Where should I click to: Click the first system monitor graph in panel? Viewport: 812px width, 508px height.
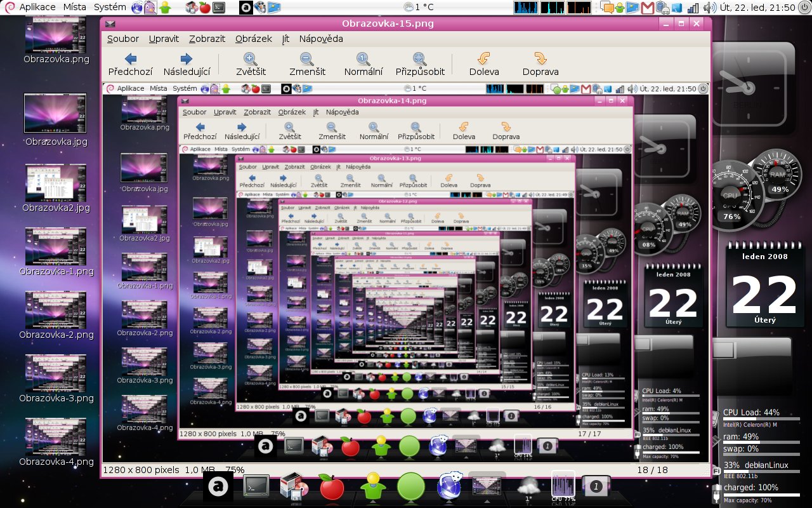[525, 8]
